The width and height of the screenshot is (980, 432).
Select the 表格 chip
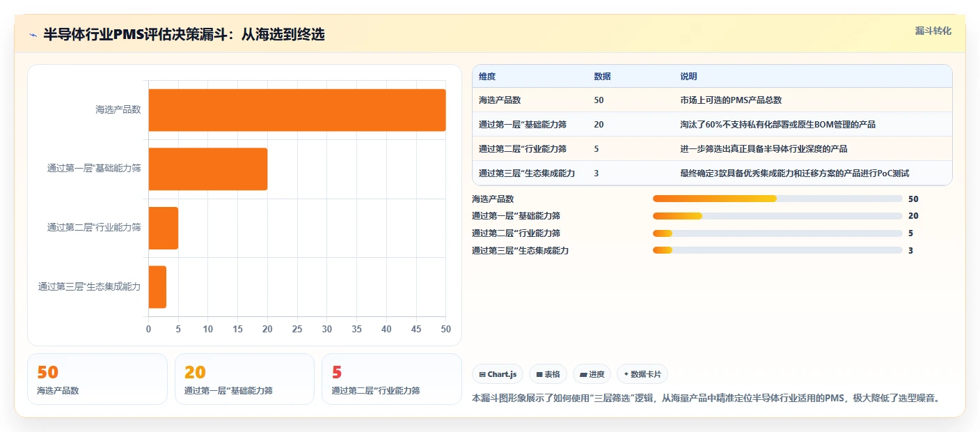(548, 374)
